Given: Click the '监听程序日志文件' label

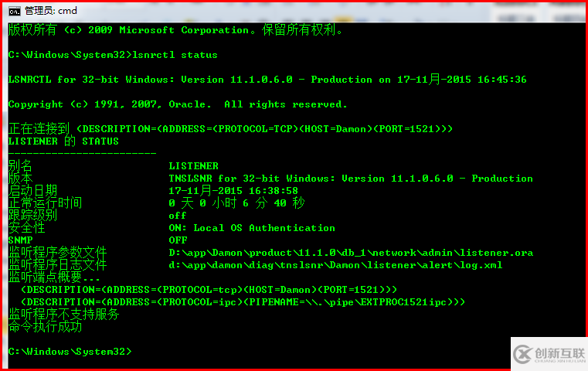Looking at the screenshot, I should [x=57, y=265].
